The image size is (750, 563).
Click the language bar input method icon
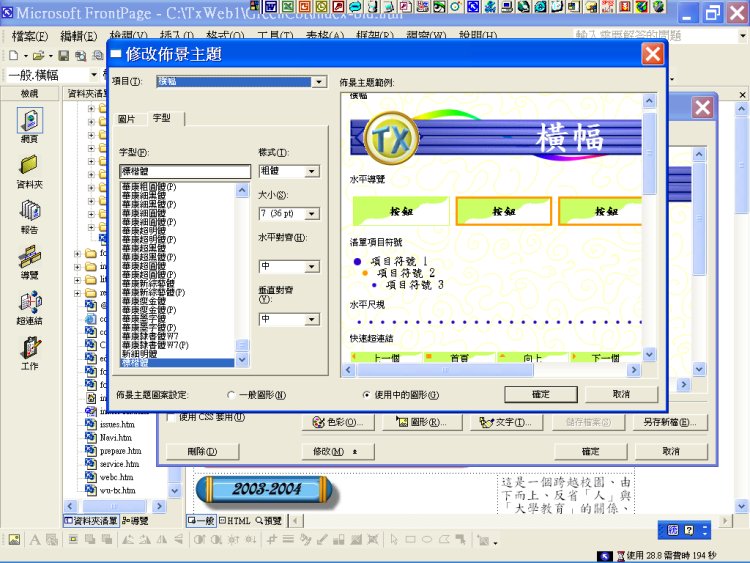pyautogui.click(x=673, y=530)
